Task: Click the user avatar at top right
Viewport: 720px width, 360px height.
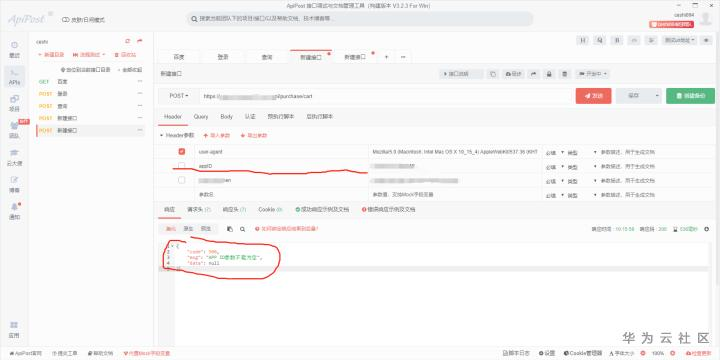Action: coord(705,19)
